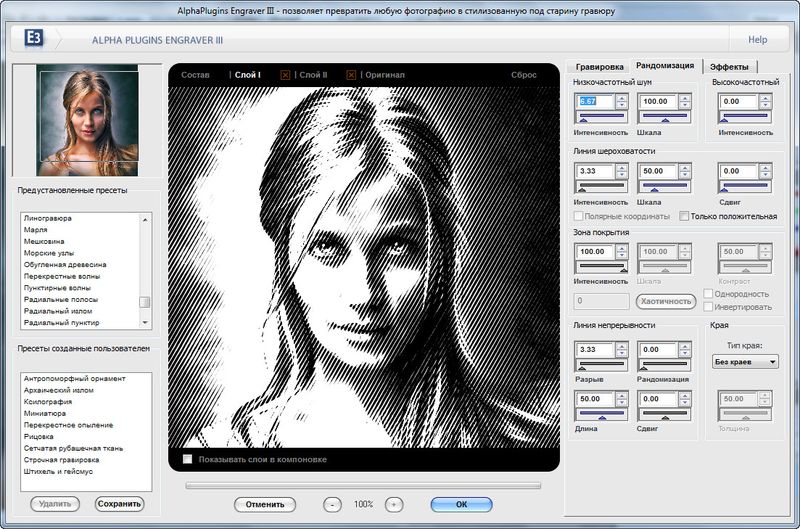The width and height of the screenshot is (800, 529).
Task: Select the Слой I view tab
Action: [247, 75]
